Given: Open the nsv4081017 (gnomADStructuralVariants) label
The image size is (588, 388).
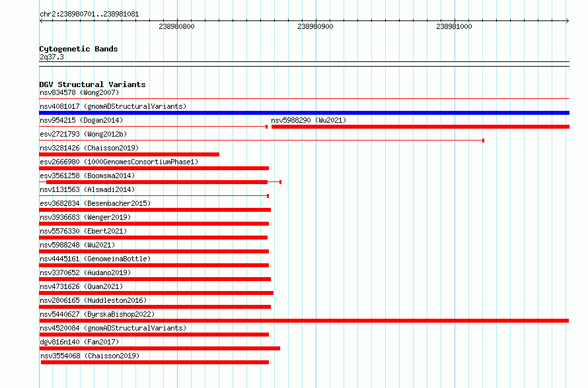Looking at the screenshot, I should coord(113,106).
